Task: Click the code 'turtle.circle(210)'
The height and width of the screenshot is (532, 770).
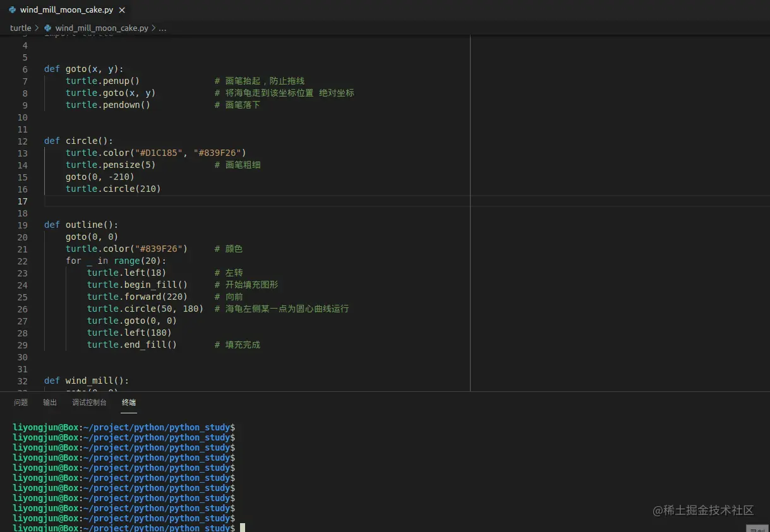Action: (113, 189)
